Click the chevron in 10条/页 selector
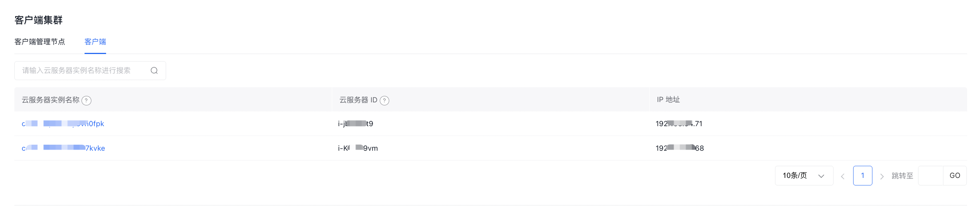 coord(821,176)
